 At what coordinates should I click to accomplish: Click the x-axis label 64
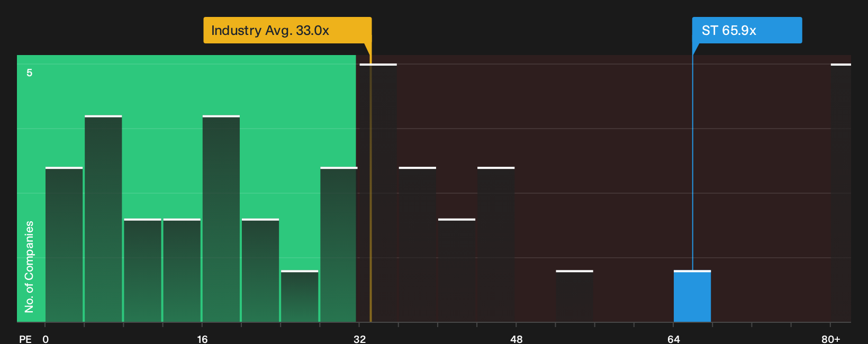[x=673, y=339]
